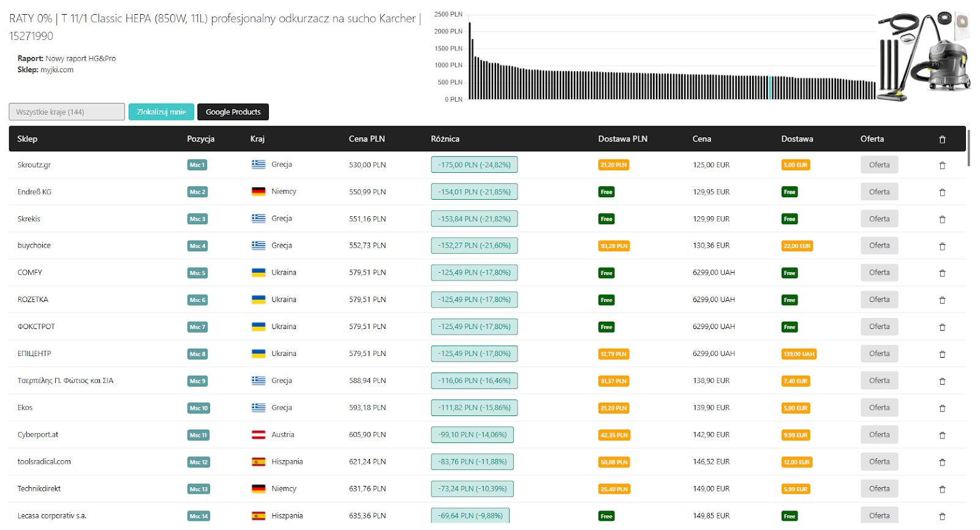980x530 pixels.
Task: Delete the Skroutz.gr row with trash icon
Action: tap(942, 165)
